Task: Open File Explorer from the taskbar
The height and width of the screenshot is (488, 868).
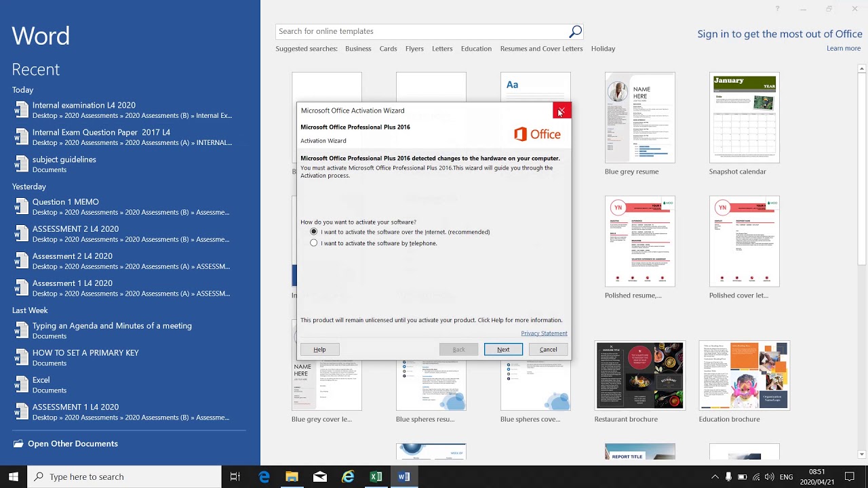Action: (x=292, y=476)
